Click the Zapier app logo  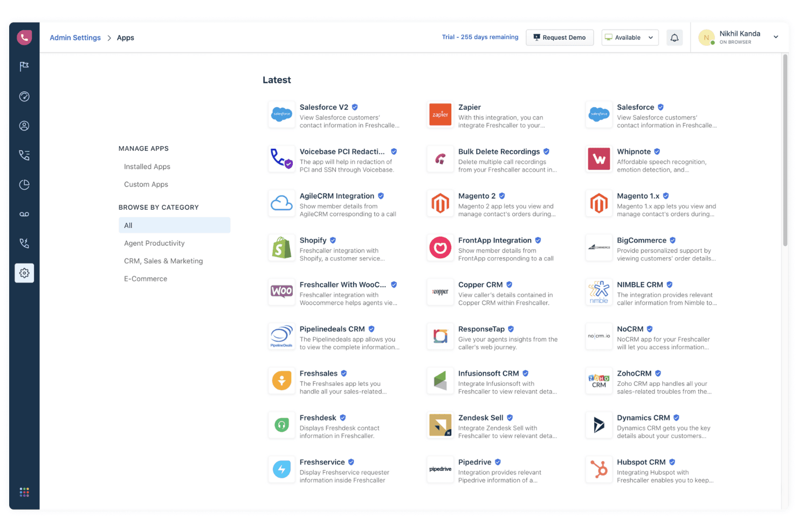tap(441, 114)
